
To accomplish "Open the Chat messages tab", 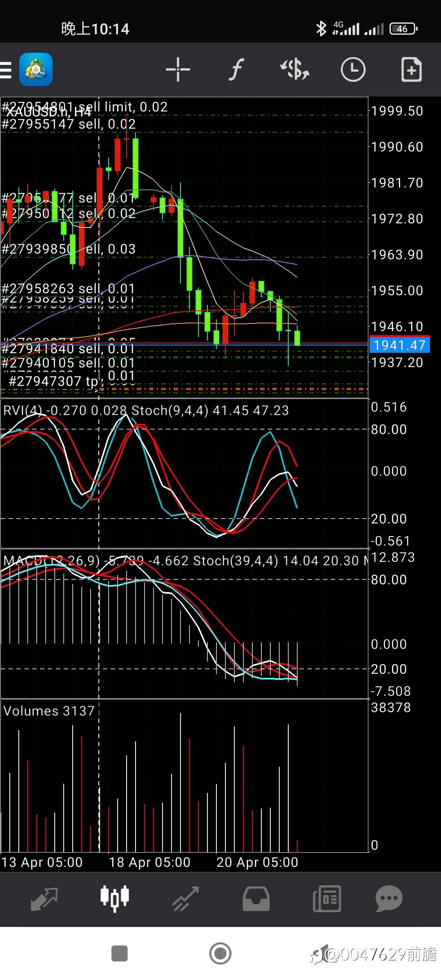I will [x=389, y=899].
